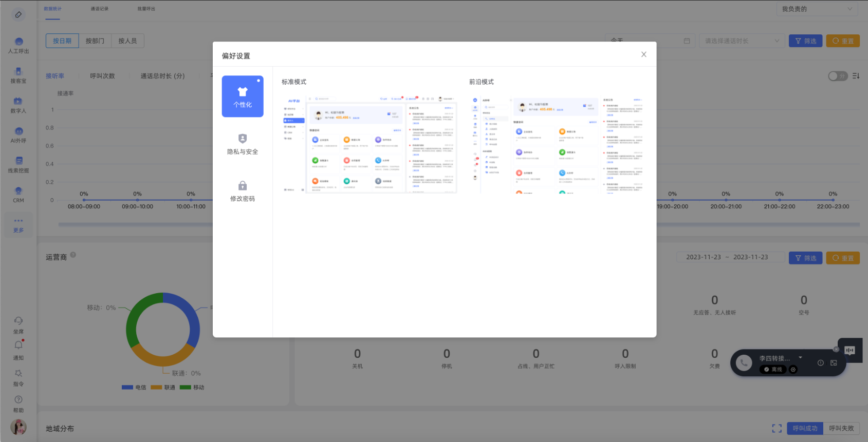
Task: Click the 通知 bell icon
Action: (x=19, y=346)
